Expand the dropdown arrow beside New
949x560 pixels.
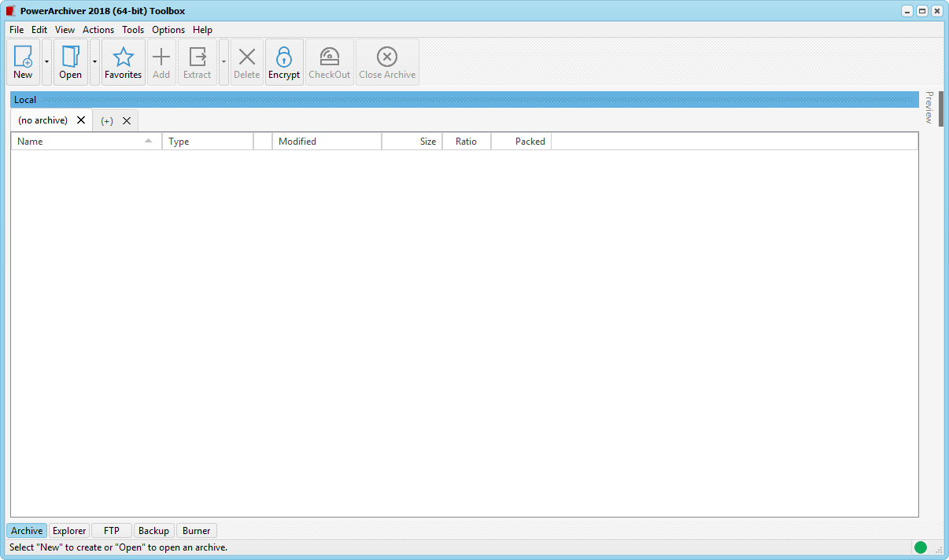(46, 62)
